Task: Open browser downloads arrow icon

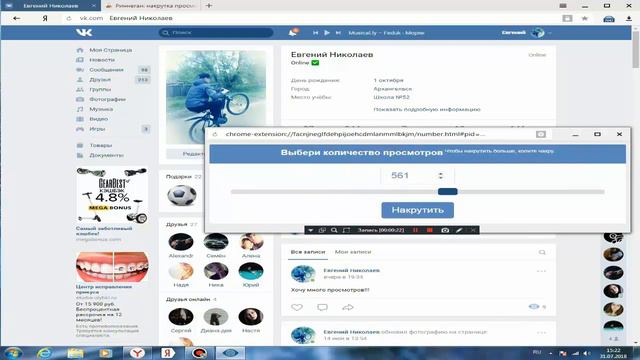Action: coord(629,18)
